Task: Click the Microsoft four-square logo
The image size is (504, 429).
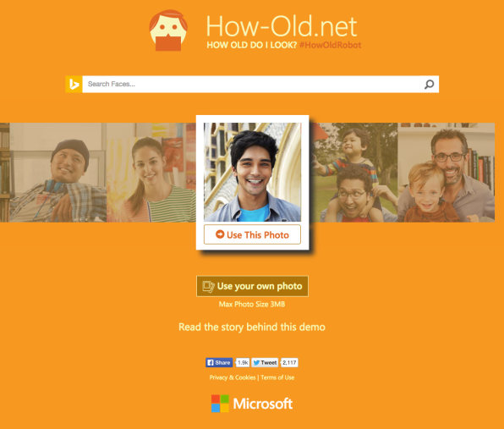Action: tap(220, 404)
